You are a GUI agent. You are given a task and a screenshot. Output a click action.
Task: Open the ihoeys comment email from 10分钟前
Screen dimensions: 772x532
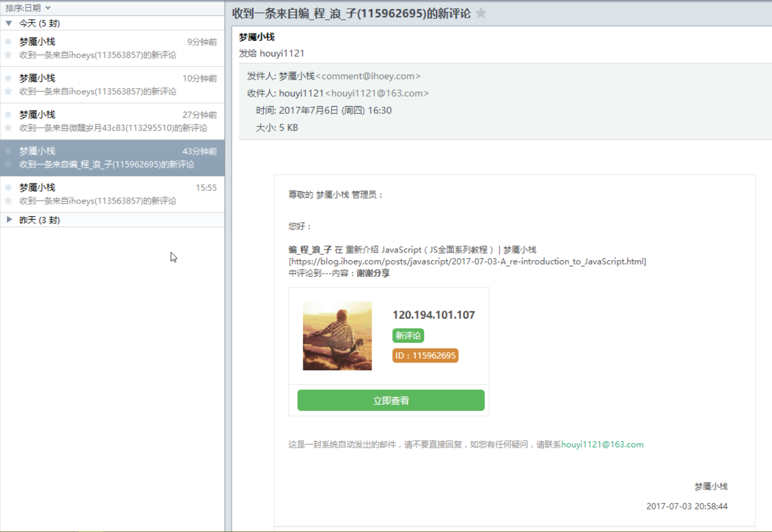point(112,85)
